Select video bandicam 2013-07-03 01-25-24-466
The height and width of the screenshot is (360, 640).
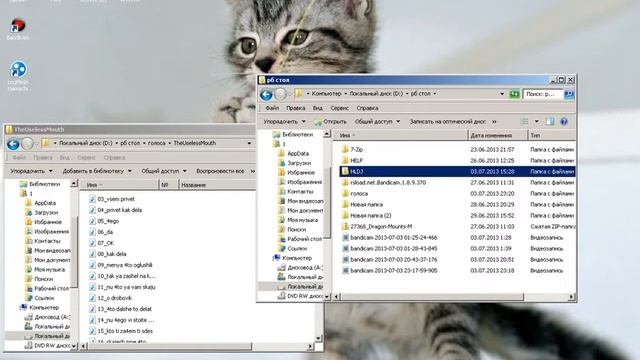[389, 238]
